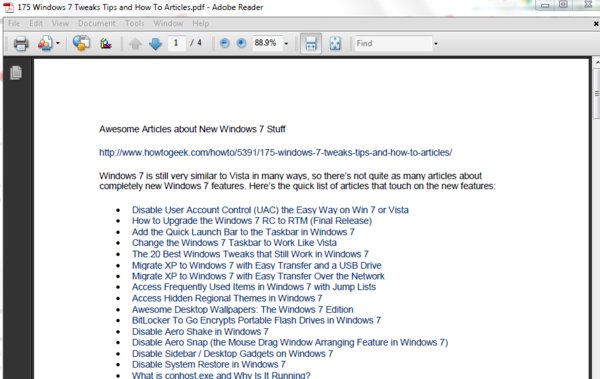The image size is (600, 379).
Task: Click heading Awesome Articles about New Windows 7 Stuff
Action: coord(192,129)
